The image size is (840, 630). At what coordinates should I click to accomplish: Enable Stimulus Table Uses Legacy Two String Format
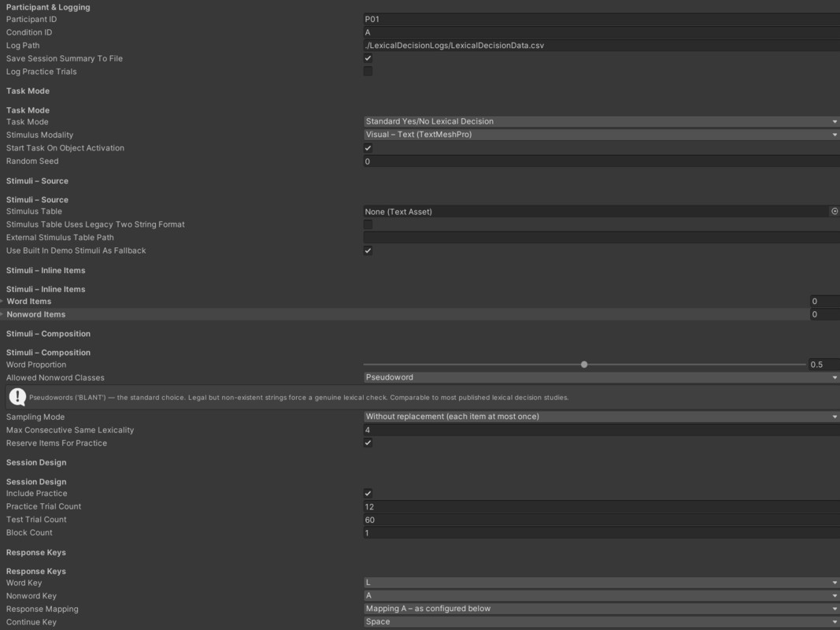coord(368,224)
